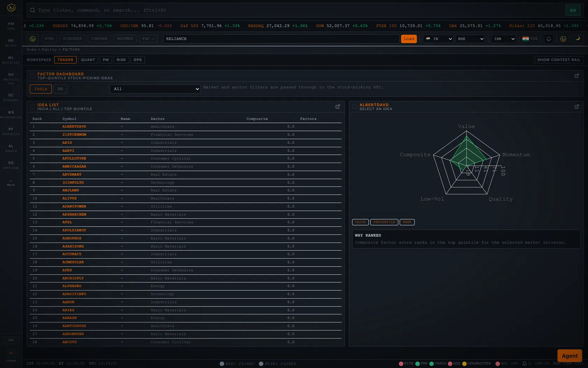
Task: Select the ADANIPOWER symbol row
Action: [185, 206]
